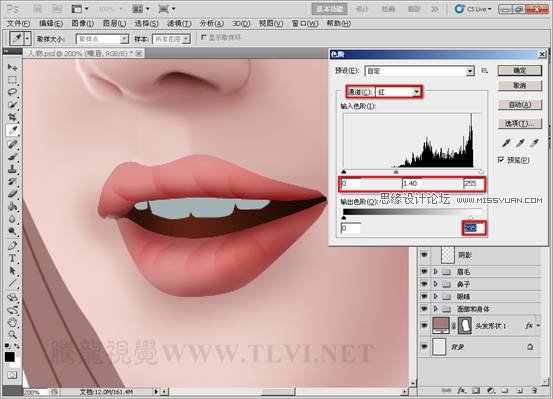Select the 3D Rotate tool

click(x=12, y=298)
